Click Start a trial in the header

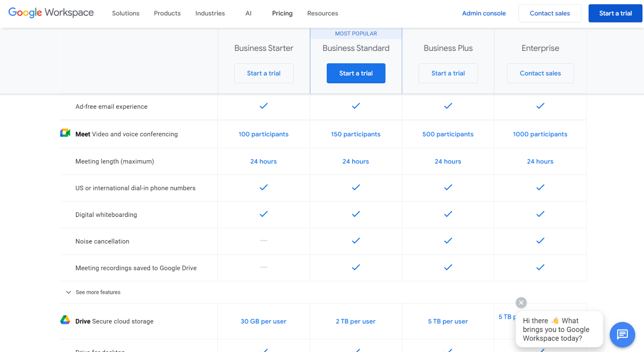[615, 13]
